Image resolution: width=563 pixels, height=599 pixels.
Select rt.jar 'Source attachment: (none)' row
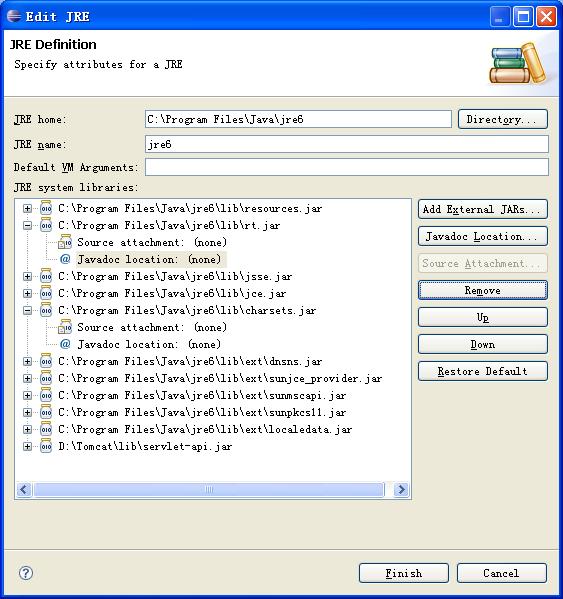pos(152,242)
